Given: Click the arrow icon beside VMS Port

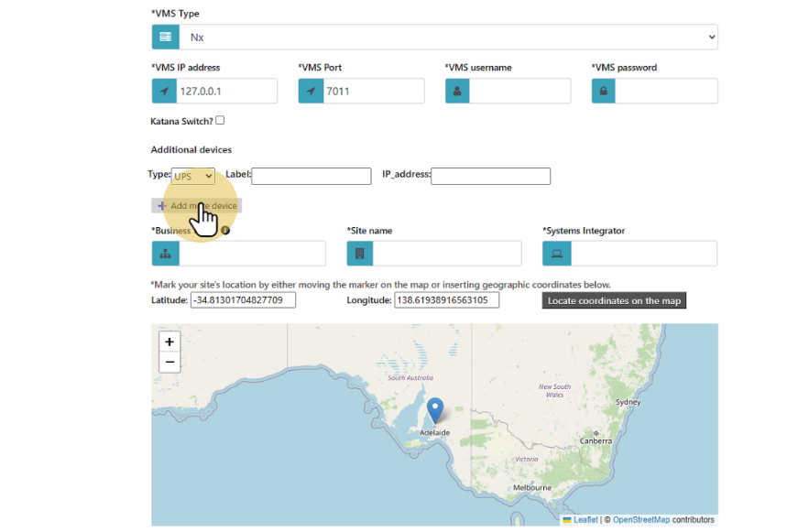Looking at the screenshot, I should 312,92.
